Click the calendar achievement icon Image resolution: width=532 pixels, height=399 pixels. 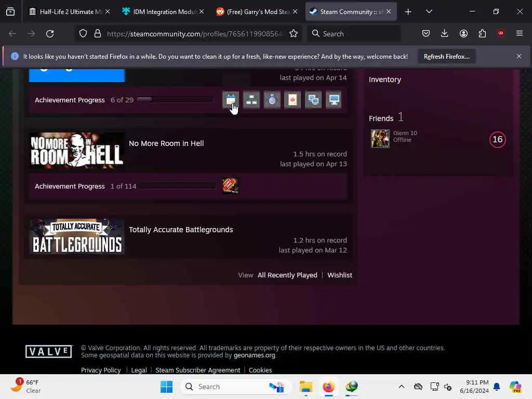pyautogui.click(x=231, y=100)
